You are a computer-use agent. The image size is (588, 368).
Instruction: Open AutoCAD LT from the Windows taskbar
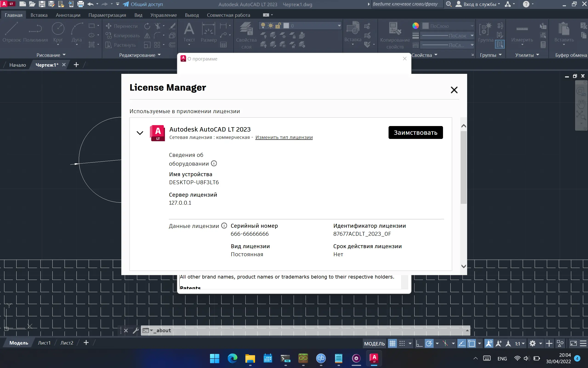374,358
